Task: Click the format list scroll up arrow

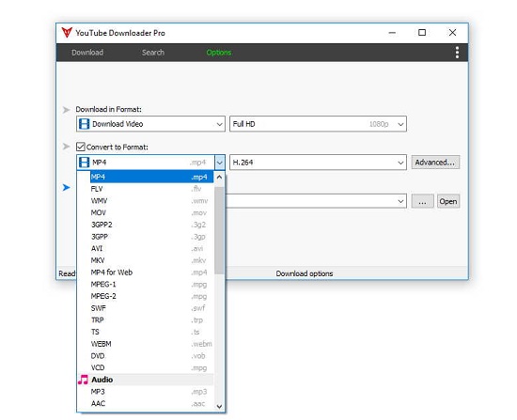Action: click(x=219, y=178)
